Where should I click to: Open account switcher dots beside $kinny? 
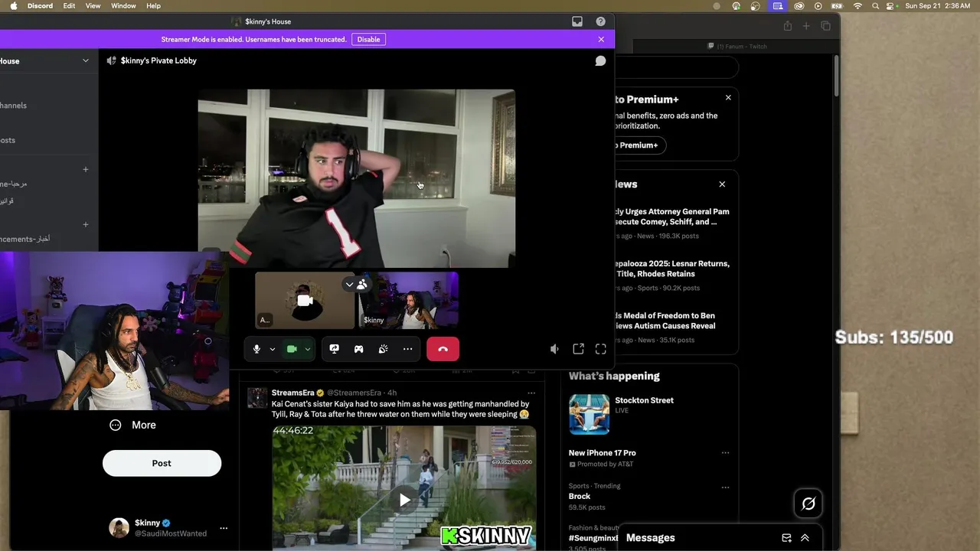(x=224, y=528)
